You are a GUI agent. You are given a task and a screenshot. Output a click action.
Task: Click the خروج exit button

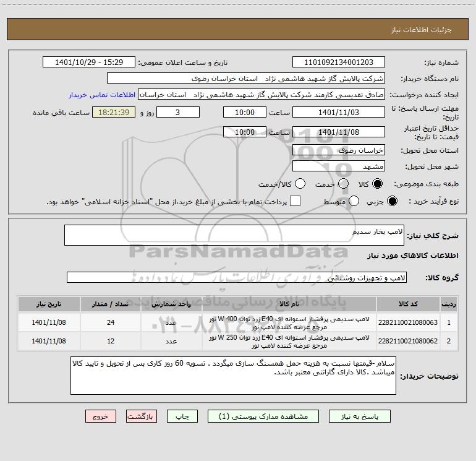tap(101, 416)
